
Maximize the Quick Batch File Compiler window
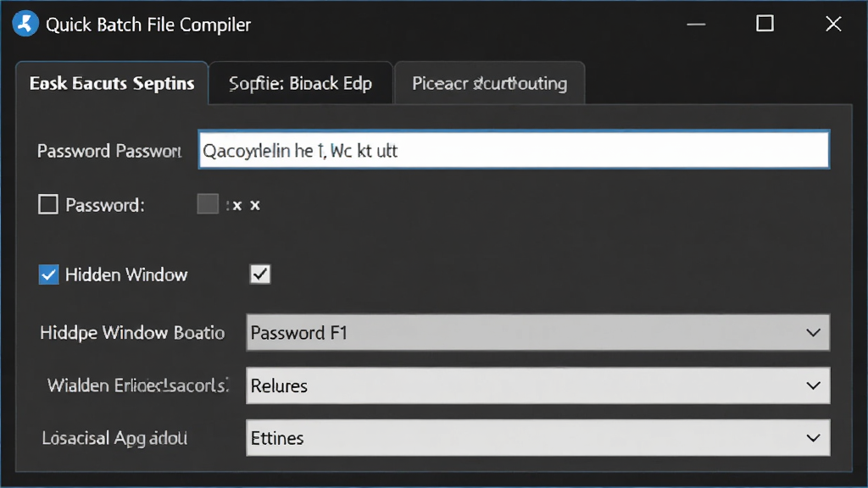[x=765, y=24]
